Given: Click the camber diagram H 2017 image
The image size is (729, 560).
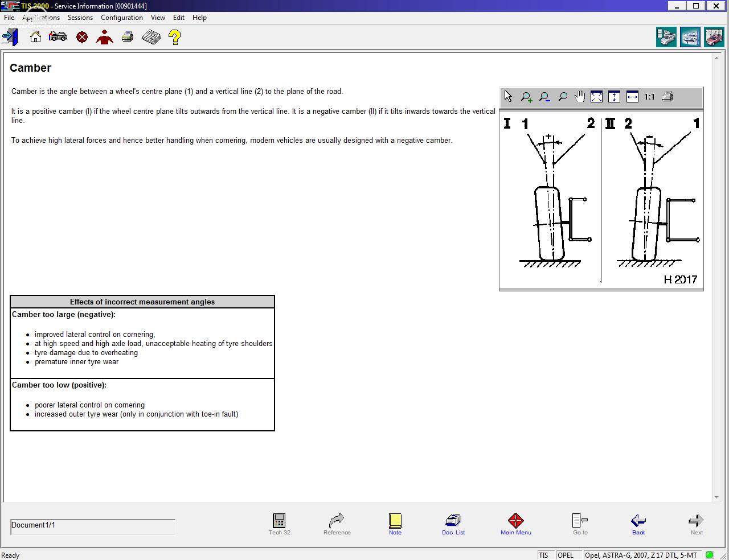Looking at the screenshot, I should pyautogui.click(x=601, y=200).
